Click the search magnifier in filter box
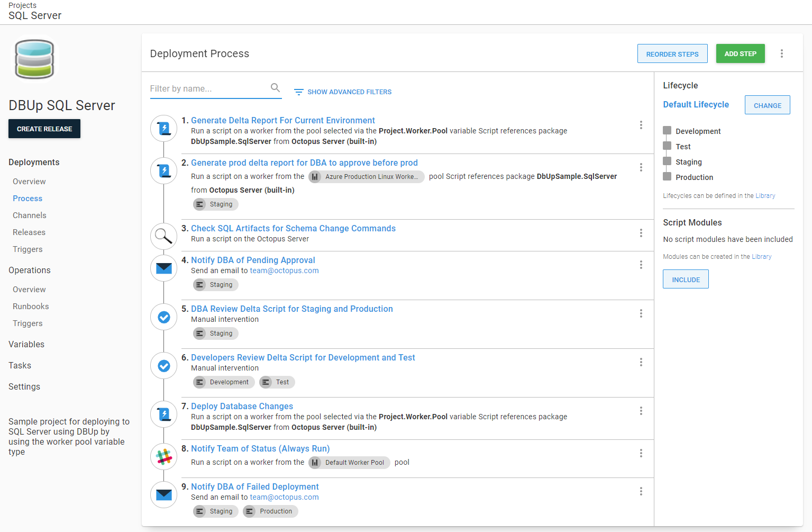This screenshot has height=532, width=812. (x=275, y=88)
